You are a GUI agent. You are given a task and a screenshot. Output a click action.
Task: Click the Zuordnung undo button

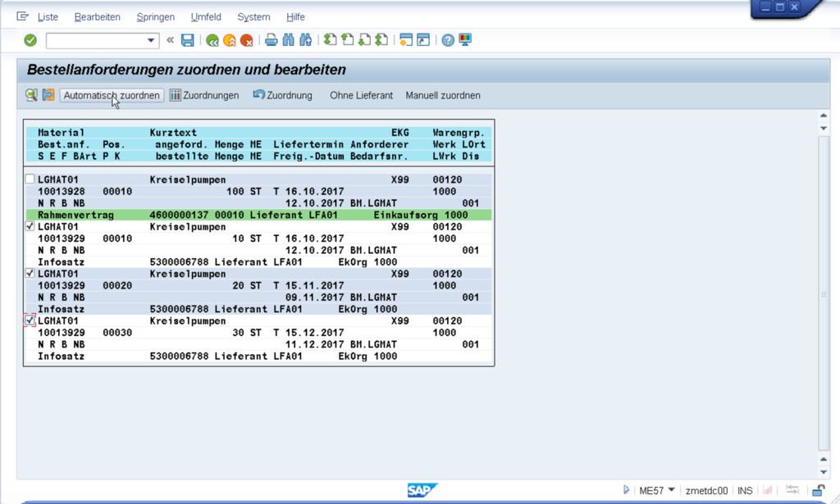pos(283,95)
